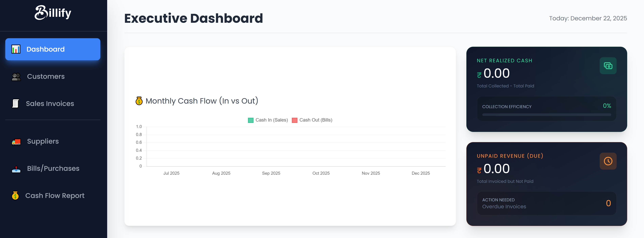The image size is (644, 238).
Task: Click the Cash Flow Report money bag icon
Action: pyautogui.click(x=15, y=196)
